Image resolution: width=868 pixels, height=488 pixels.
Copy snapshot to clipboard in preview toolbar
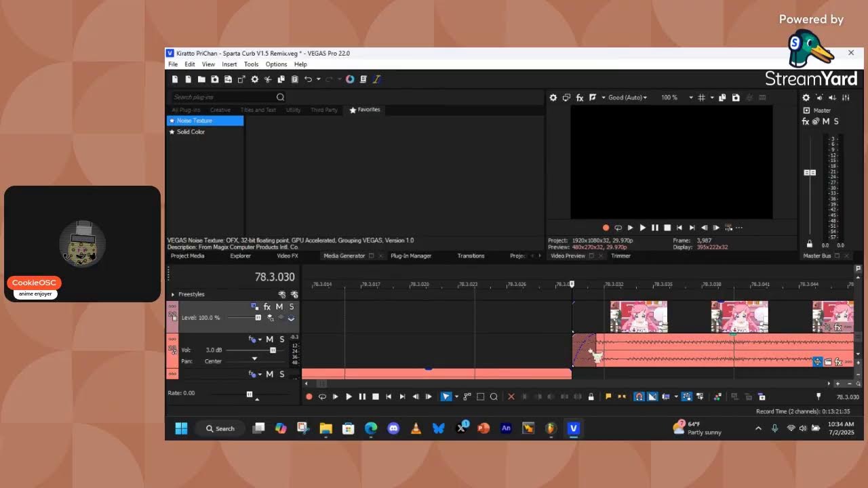tap(722, 98)
